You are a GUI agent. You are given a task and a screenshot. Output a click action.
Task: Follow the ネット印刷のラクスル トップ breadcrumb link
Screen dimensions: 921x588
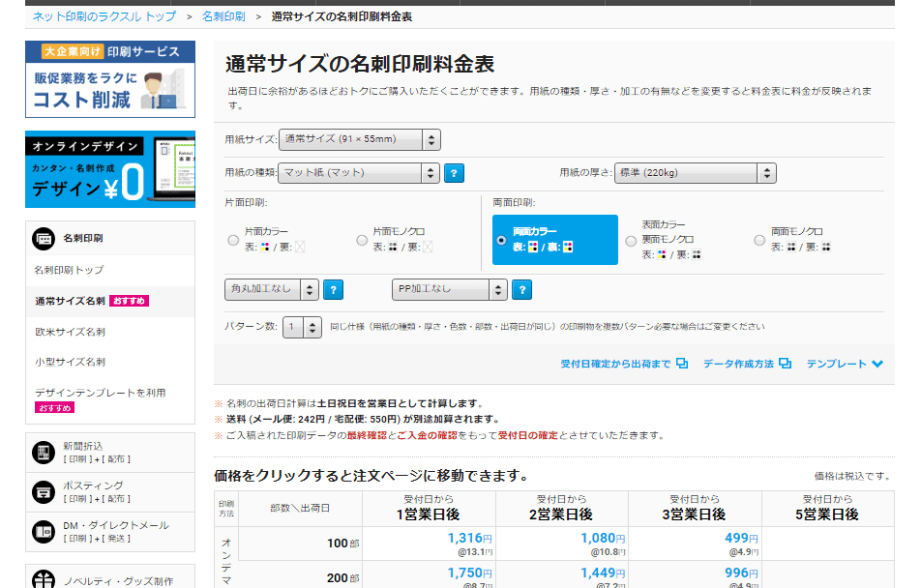[104, 17]
